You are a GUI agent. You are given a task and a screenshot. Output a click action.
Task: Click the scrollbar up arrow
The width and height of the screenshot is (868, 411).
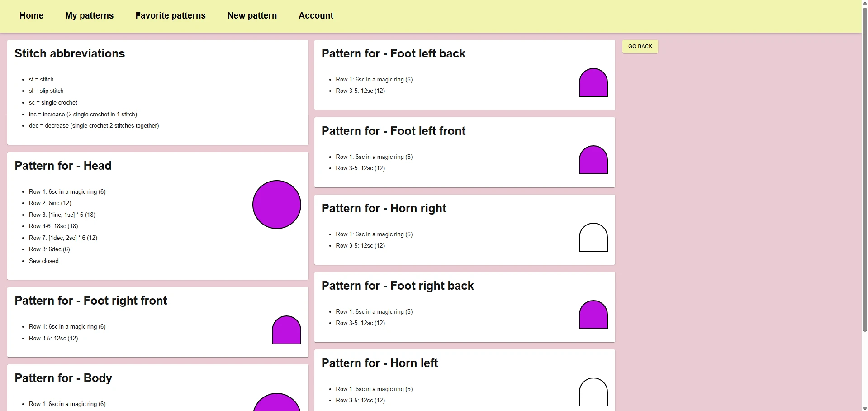[x=864, y=4]
